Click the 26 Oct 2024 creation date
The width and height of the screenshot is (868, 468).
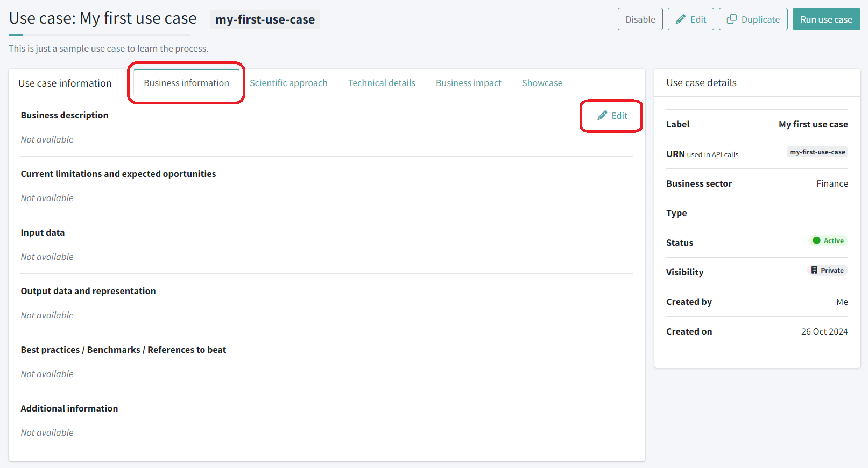[x=824, y=332]
